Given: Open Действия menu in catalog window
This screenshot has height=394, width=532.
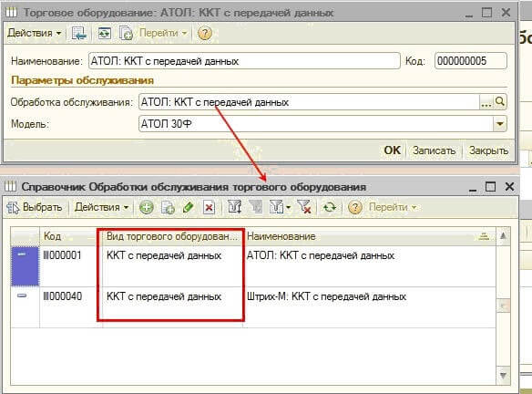Looking at the screenshot, I should (101, 207).
